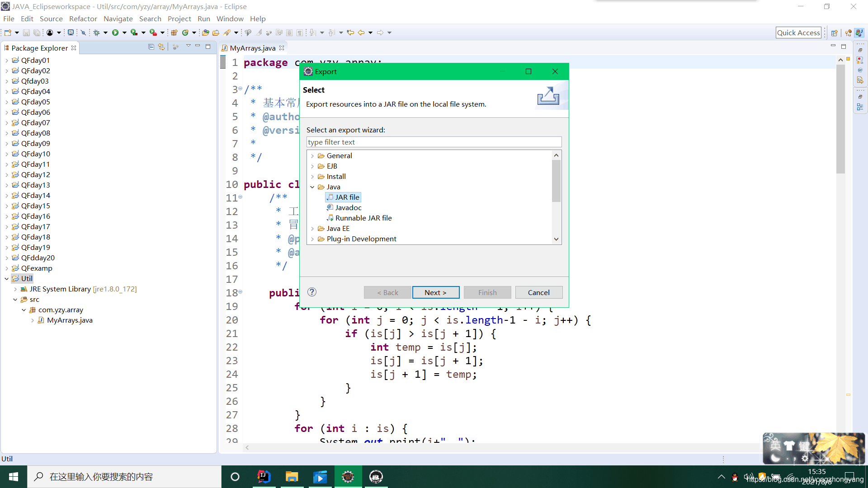
Task: Click the Open Perspective icon
Action: 835,33
